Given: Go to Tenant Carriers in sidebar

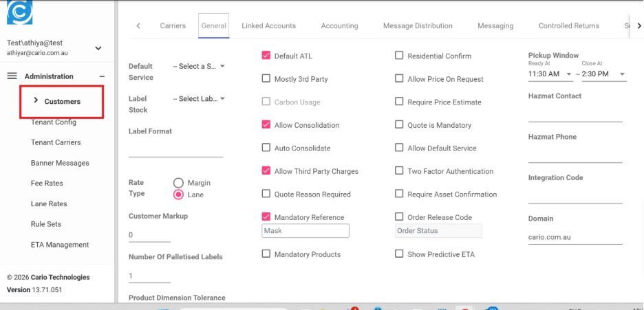Looking at the screenshot, I should pos(56,142).
